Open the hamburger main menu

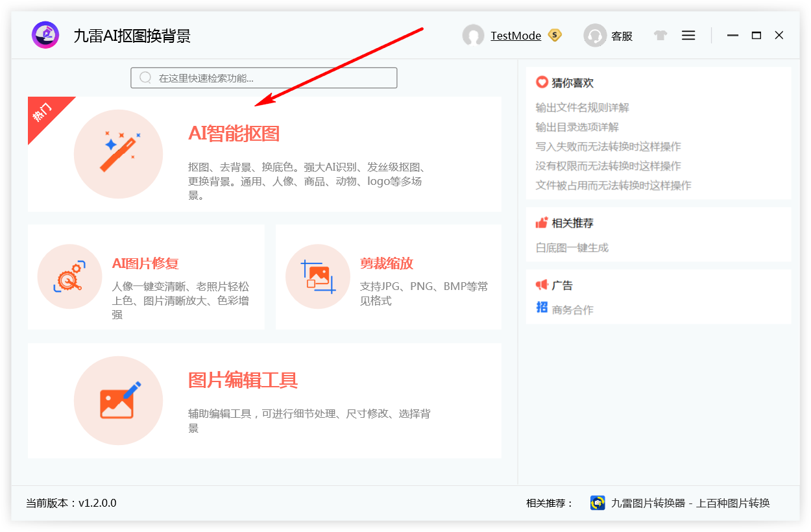tap(688, 35)
